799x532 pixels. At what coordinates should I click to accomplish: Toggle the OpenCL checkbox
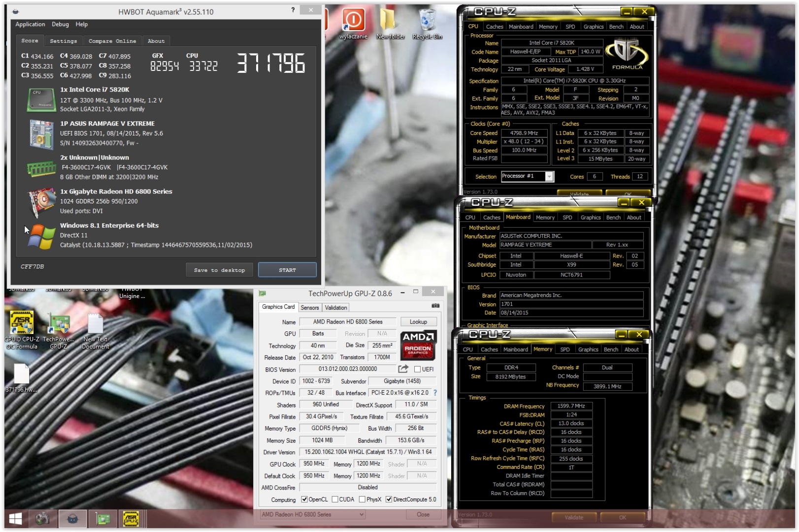[304, 499]
